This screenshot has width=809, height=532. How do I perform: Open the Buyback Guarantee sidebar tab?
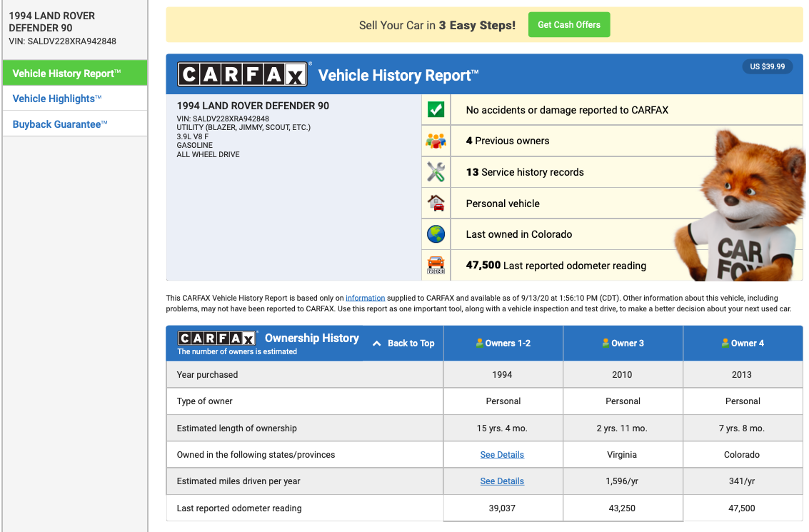[75, 124]
